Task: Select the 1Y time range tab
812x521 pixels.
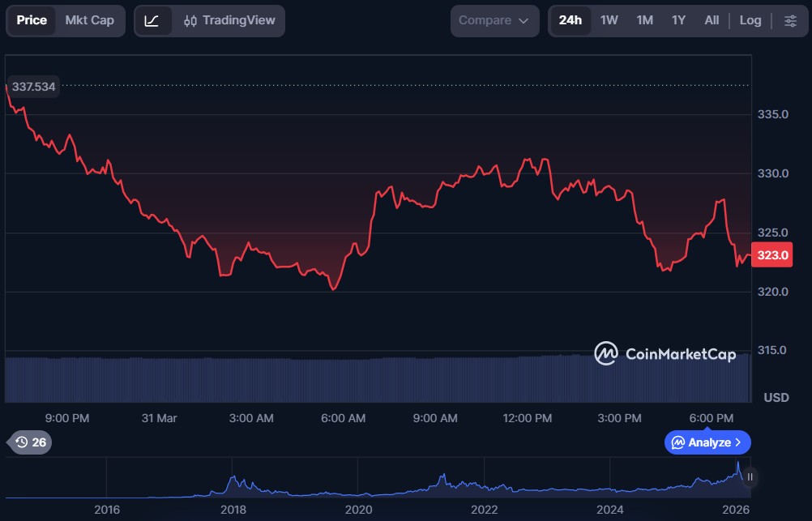Action: click(679, 20)
